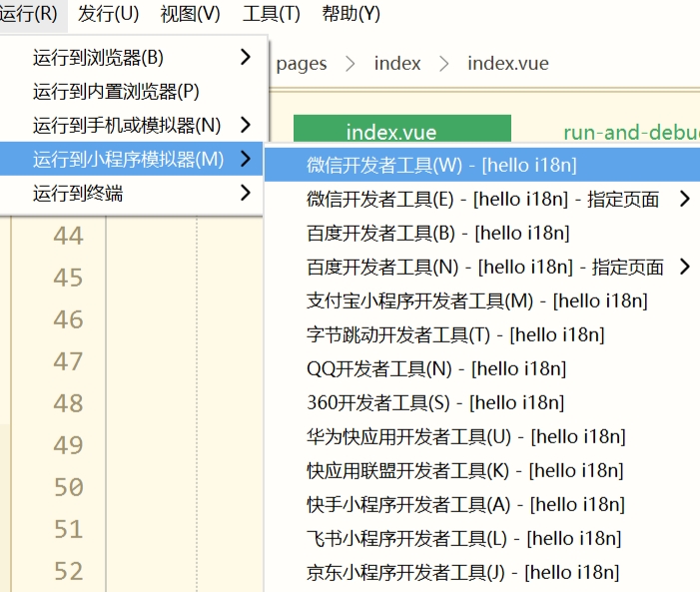The image size is (700, 592).
Task: Run in 字节跳动开发者工具(T)
Action: pos(454,334)
